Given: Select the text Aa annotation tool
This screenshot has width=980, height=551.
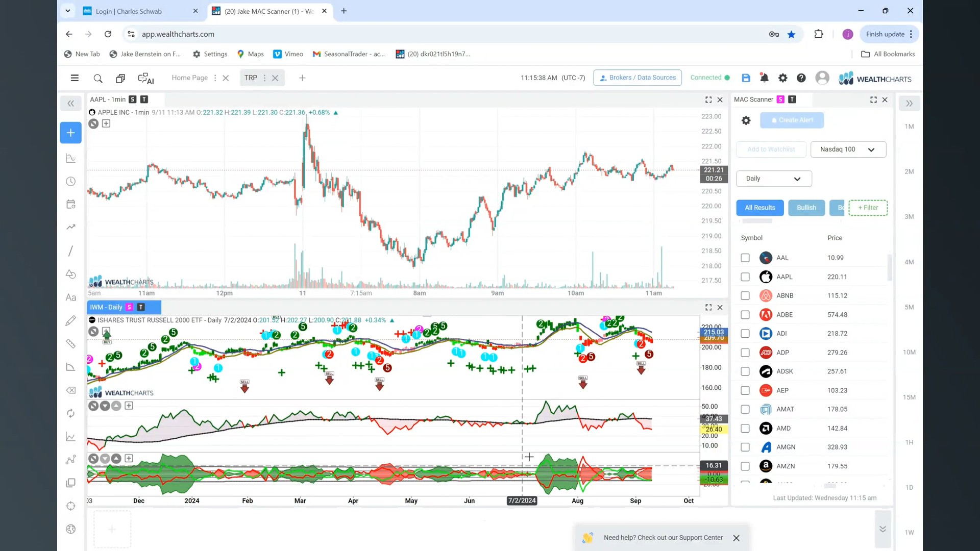Looking at the screenshot, I should coord(71,297).
